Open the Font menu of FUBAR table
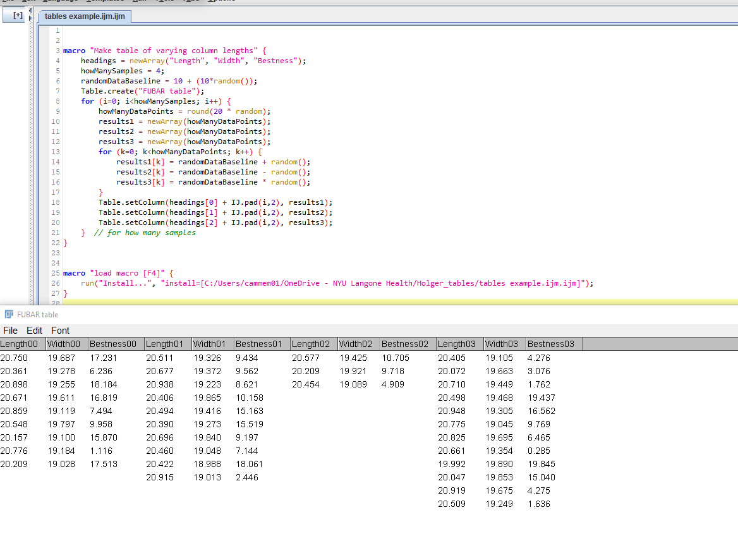The height and width of the screenshot is (560, 738). point(60,331)
